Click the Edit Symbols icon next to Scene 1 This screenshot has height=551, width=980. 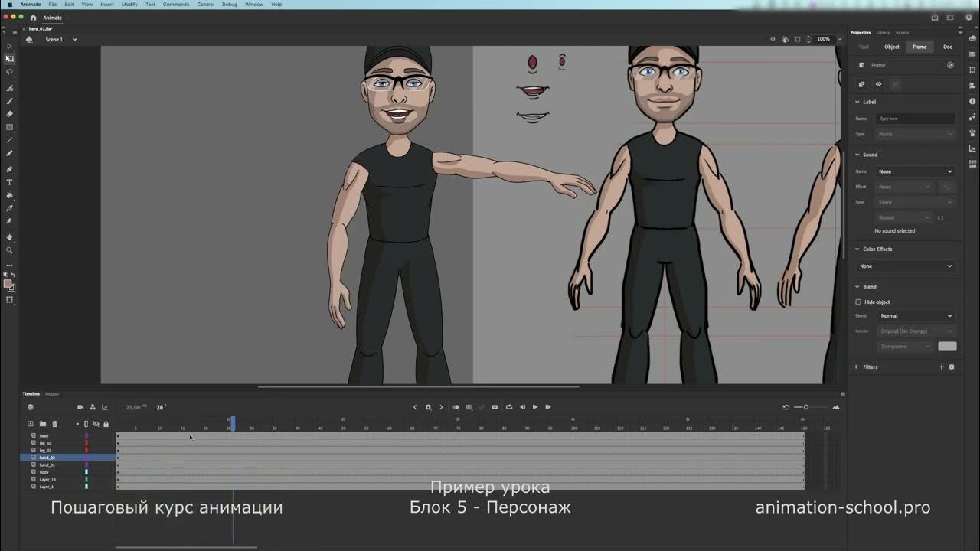(29, 39)
